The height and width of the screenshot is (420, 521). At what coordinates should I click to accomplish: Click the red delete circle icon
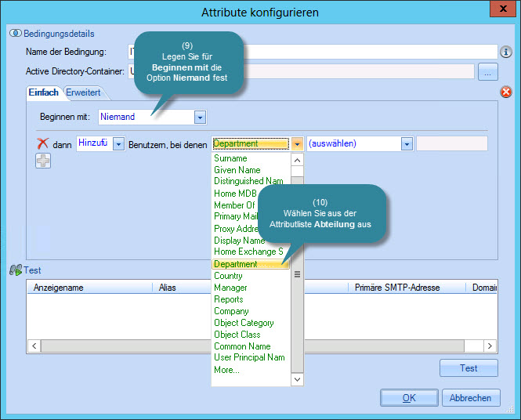pyautogui.click(x=505, y=92)
